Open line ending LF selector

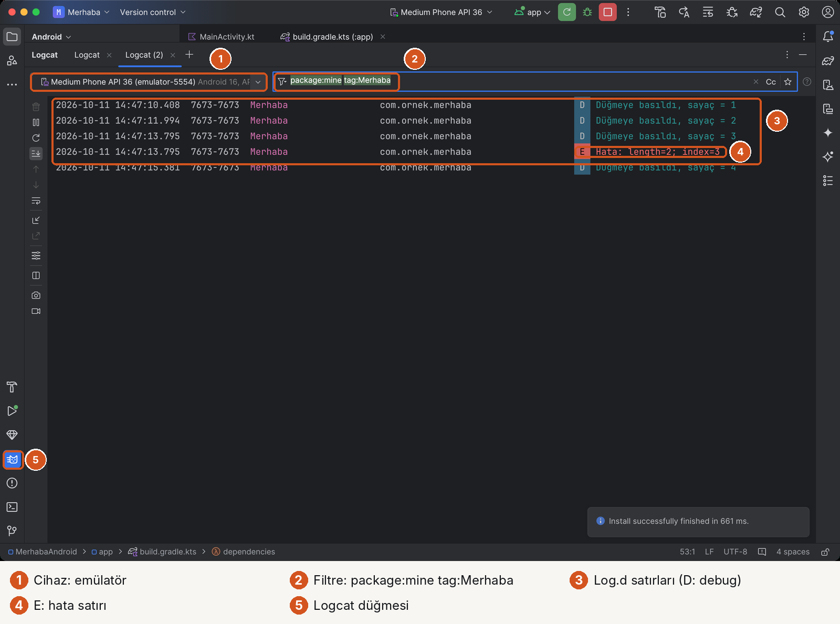click(x=709, y=552)
